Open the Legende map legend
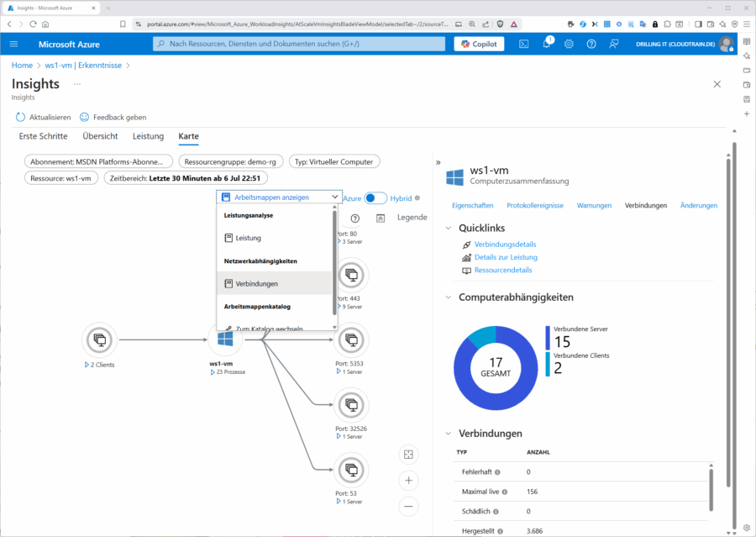This screenshot has height=537, width=756. coord(412,217)
